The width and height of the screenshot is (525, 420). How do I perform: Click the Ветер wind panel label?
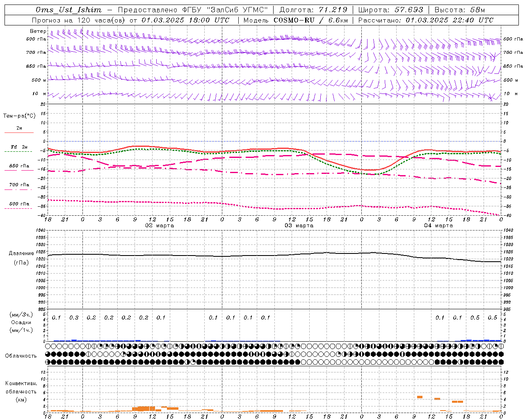point(38,31)
